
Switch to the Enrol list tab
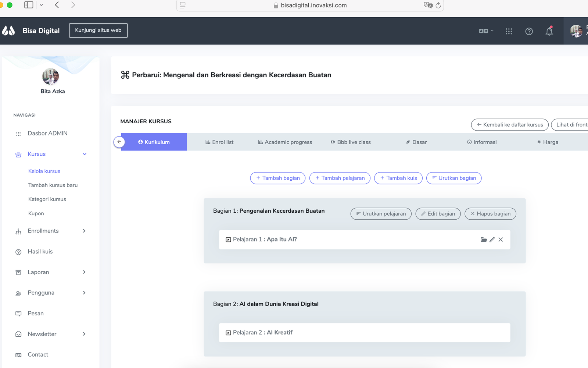pos(219,142)
